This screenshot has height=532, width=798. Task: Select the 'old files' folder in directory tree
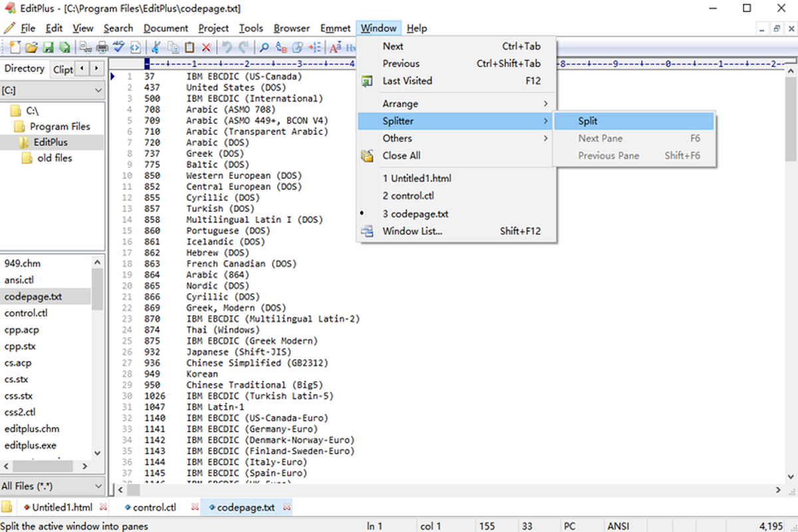tap(55, 158)
